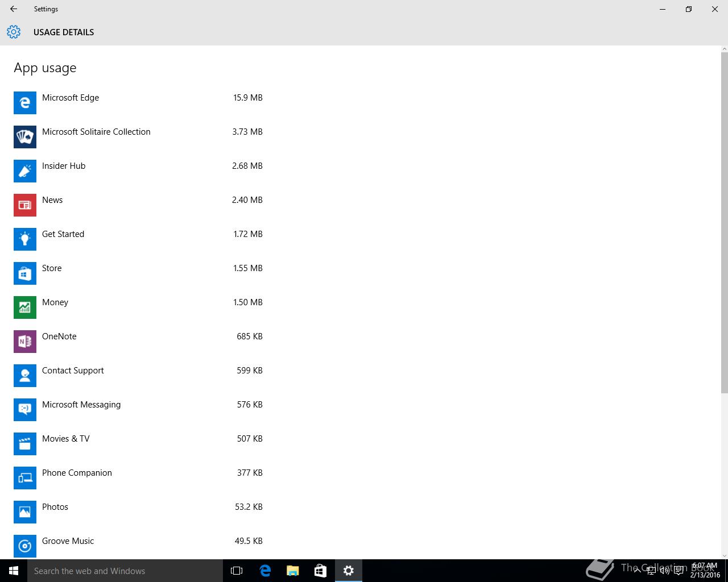
Task: Select the Microsoft Solitaire Collection label
Action: coord(96,132)
